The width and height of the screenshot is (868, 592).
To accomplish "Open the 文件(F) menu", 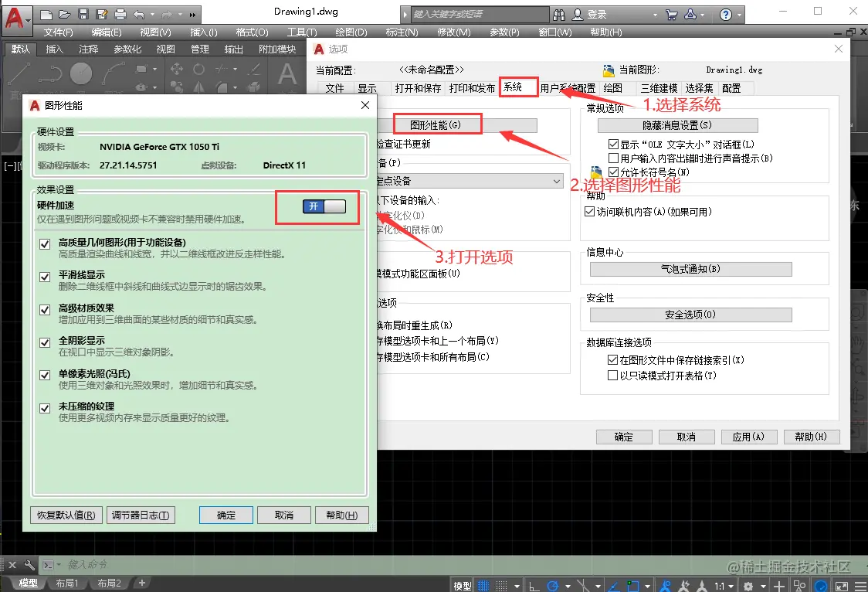I will (58, 32).
